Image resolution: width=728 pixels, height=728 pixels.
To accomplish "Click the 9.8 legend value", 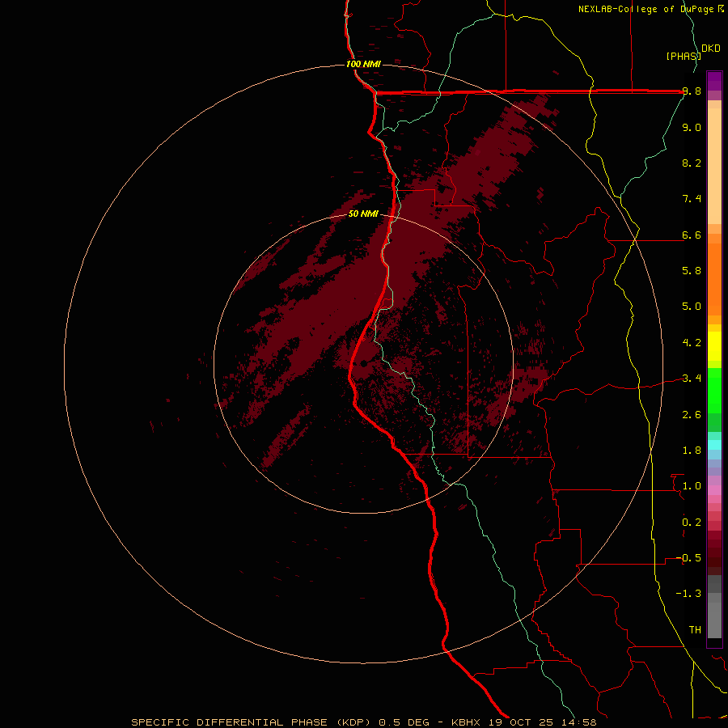I will click(692, 91).
